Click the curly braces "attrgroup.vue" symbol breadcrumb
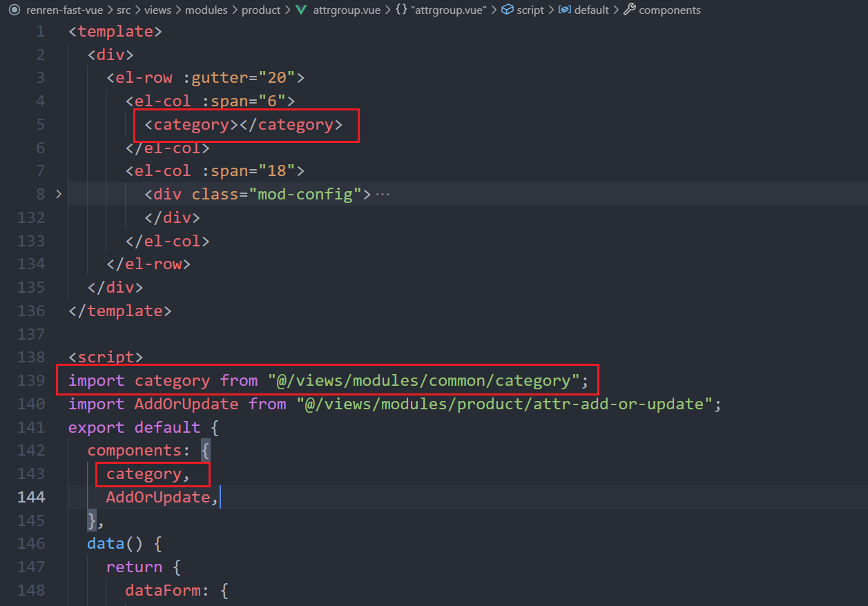868x606 pixels. click(441, 10)
